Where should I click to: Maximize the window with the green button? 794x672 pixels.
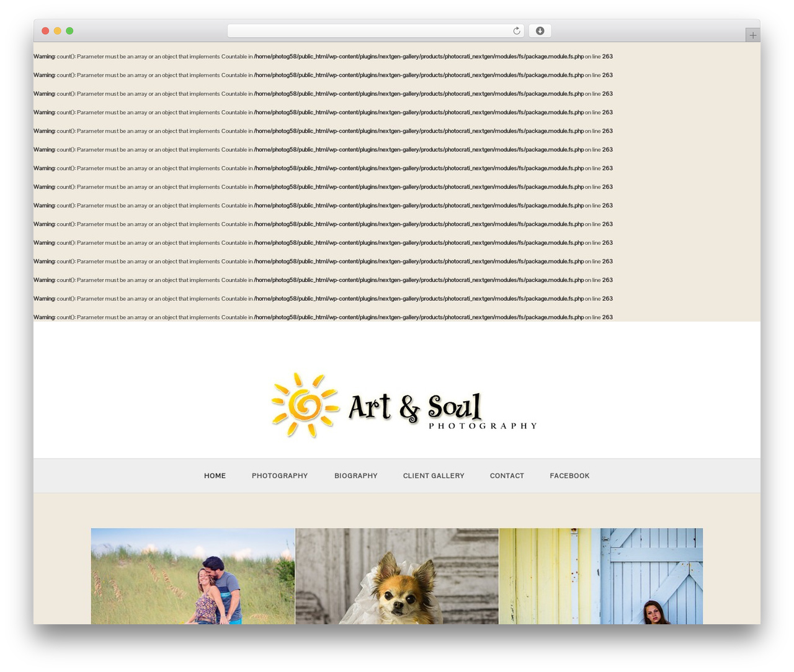[x=69, y=31]
